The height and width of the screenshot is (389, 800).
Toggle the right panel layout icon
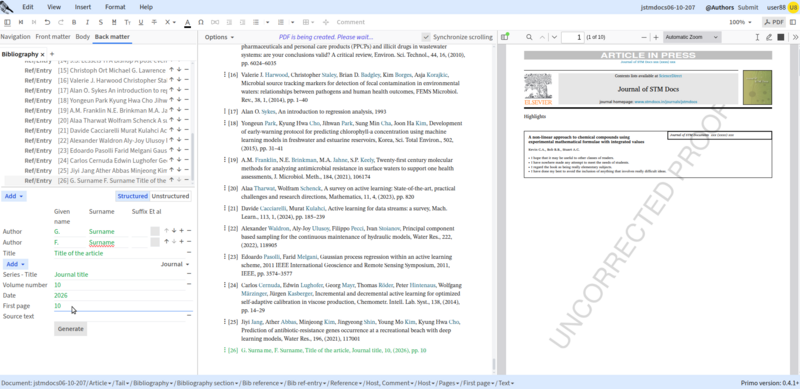click(793, 22)
